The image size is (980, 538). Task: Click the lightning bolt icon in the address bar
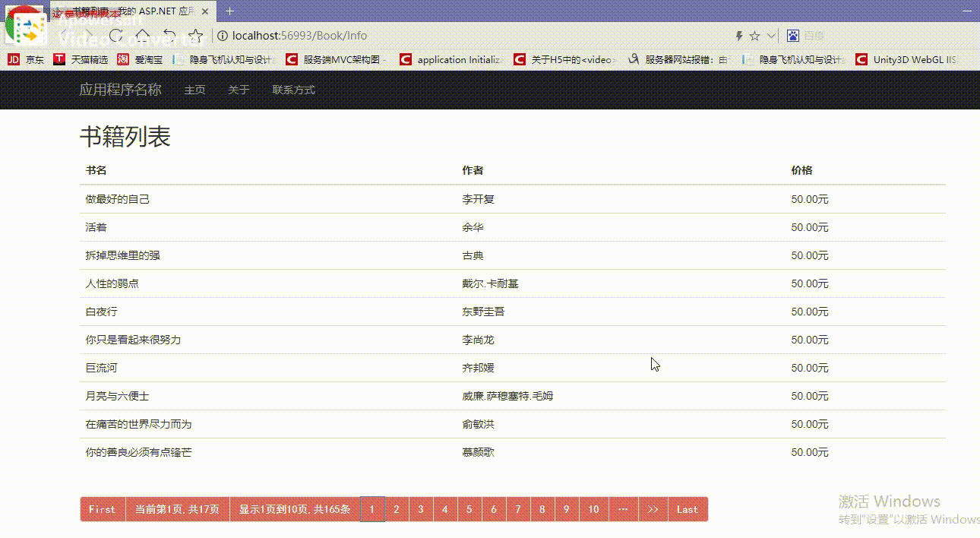[738, 36]
